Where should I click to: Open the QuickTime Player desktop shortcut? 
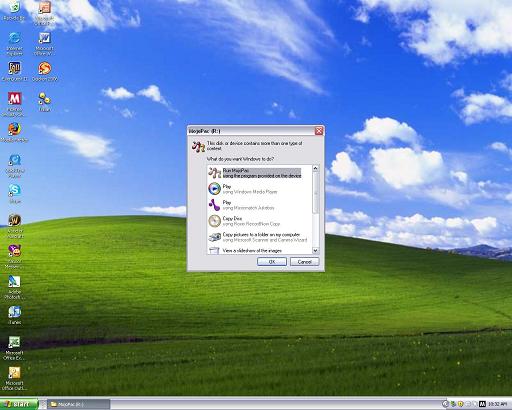pyautogui.click(x=14, y=166)
